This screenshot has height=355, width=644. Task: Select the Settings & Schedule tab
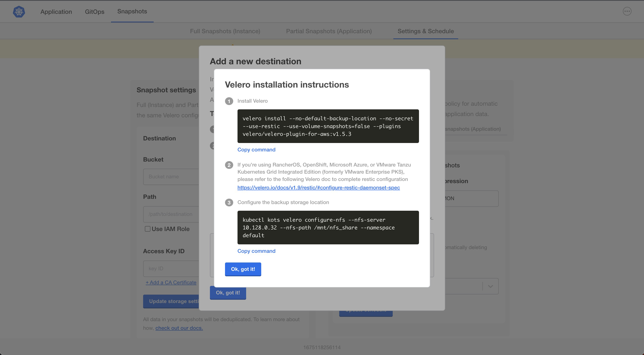[425, 31]
